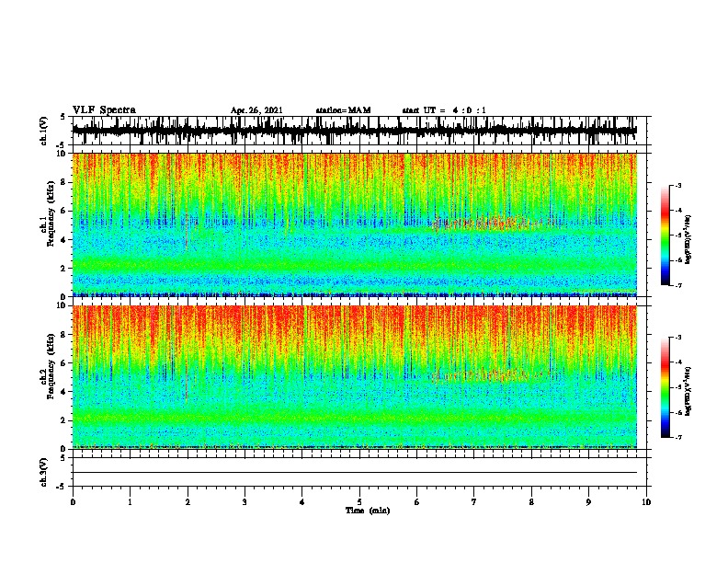
Task: Click the ch.1 voltage waveform trace
Action: pyautogui.click(x=354, y=131)
